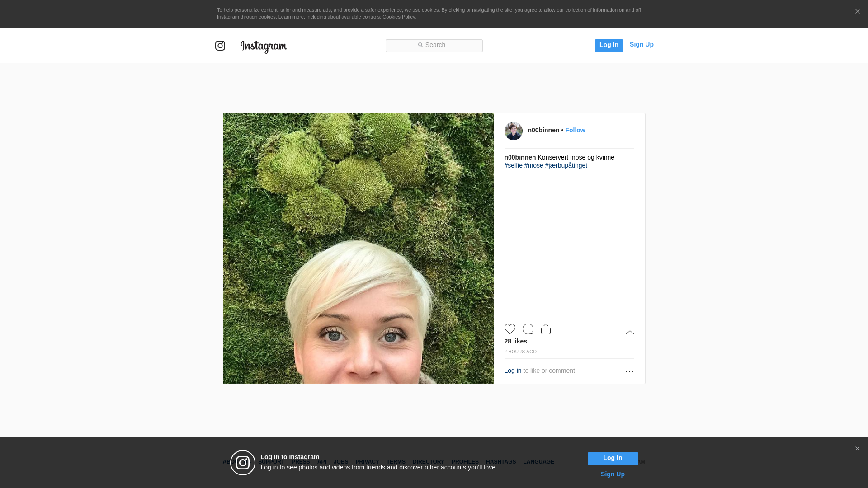The height and width of the screenshot is (488, 868).
Task: Follow the n00binnen account
Action: point(575,130)
